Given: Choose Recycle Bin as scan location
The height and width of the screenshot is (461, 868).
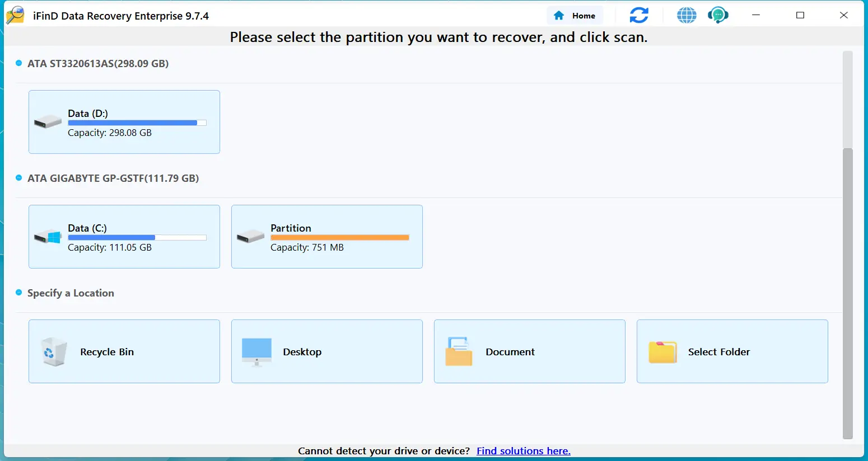Looking at the screenshot, I should pyautogui.click(x=124, y=351).
